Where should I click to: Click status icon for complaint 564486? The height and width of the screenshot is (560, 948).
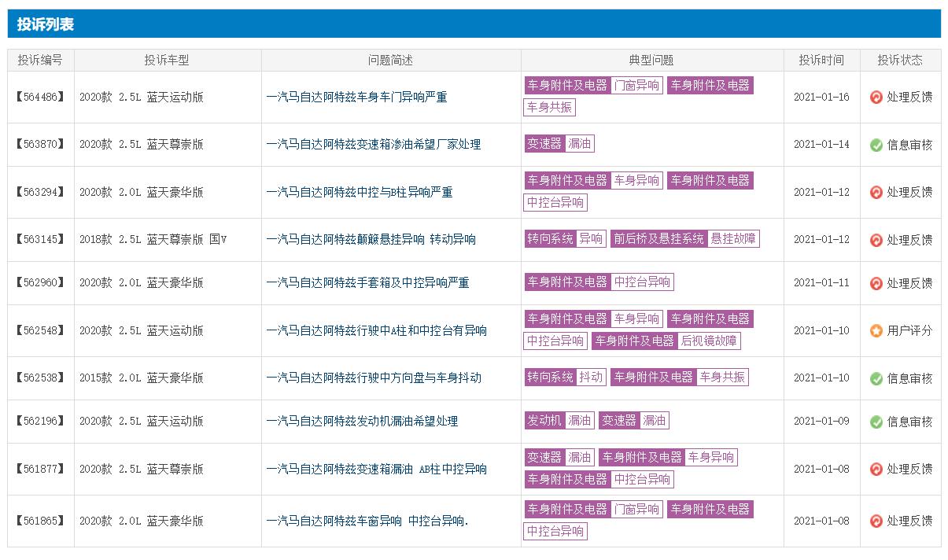876,97
